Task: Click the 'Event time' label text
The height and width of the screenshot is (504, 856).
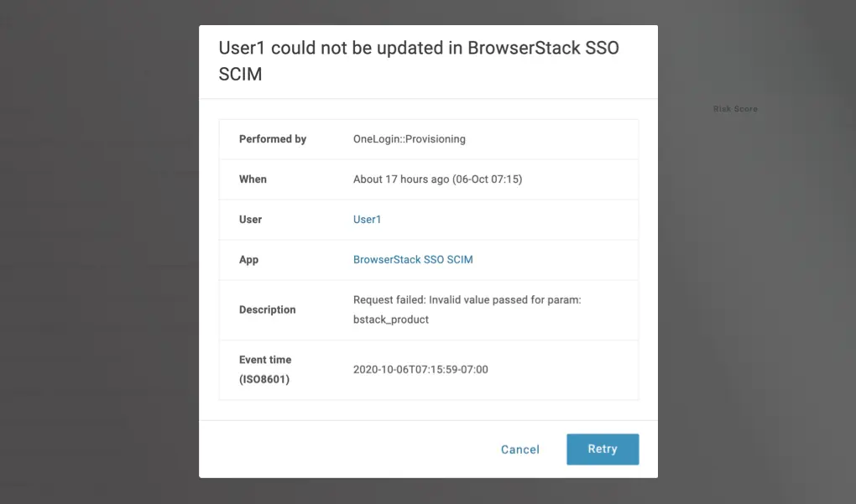Action: tap(265, 360)
